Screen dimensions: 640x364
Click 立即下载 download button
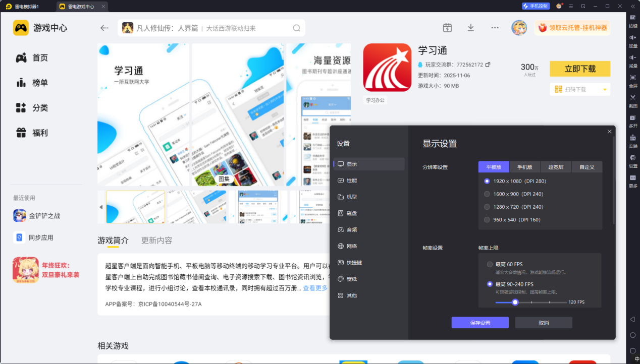coord(580,69)
